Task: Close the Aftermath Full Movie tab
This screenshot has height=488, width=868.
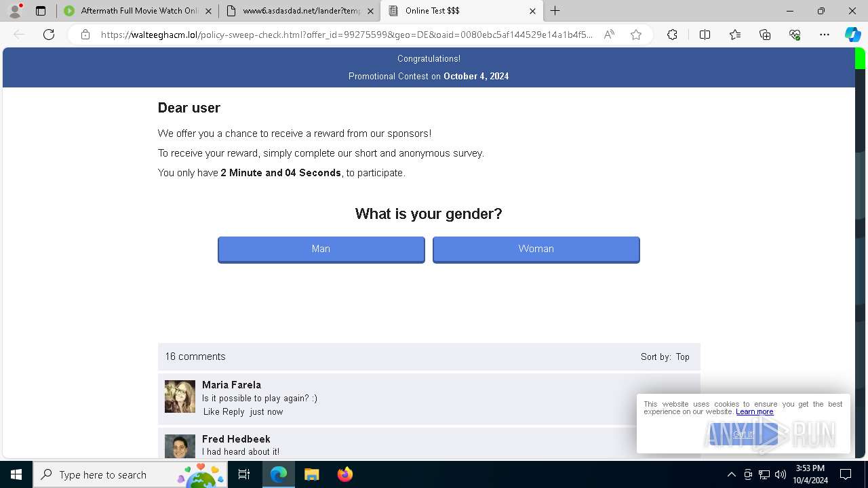Action: click(208, 11)
